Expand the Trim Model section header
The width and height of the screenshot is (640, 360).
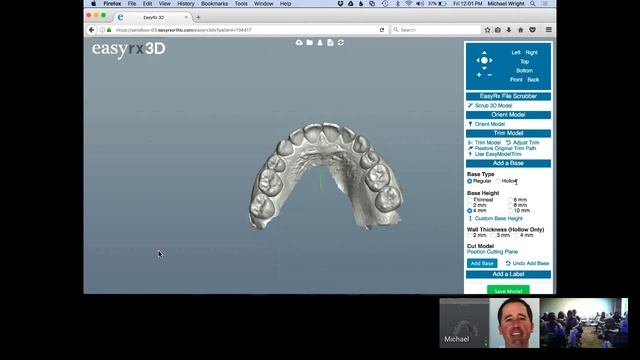coord(508,133)
